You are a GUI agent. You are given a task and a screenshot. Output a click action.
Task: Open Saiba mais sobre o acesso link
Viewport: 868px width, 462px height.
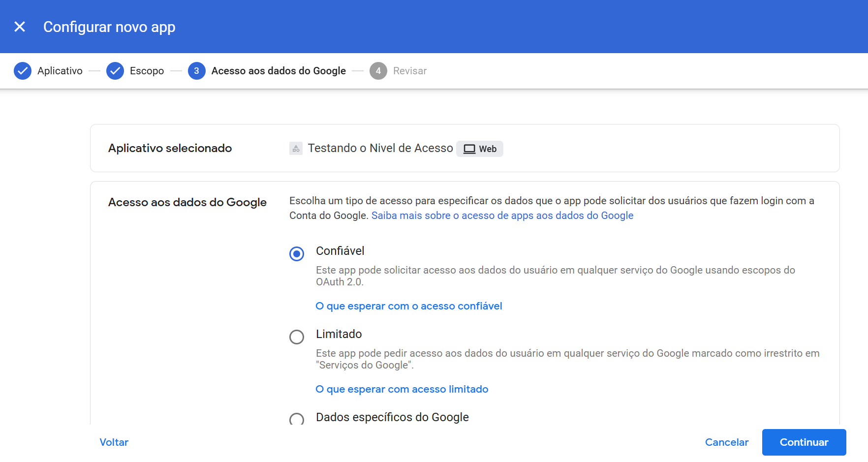502,216
